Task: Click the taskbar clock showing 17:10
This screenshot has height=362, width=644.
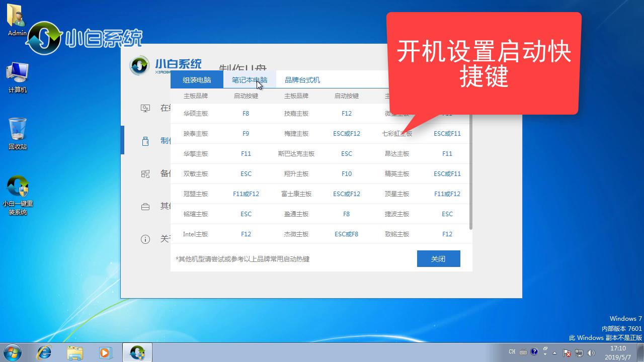Action: pyautogui.click(x=618, y=352)
